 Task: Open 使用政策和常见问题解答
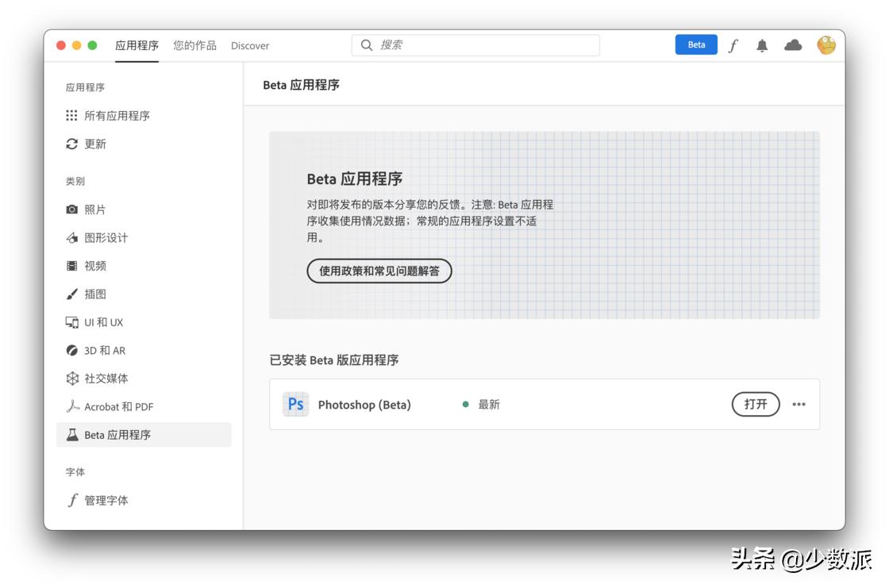click(x=379, y=271)
